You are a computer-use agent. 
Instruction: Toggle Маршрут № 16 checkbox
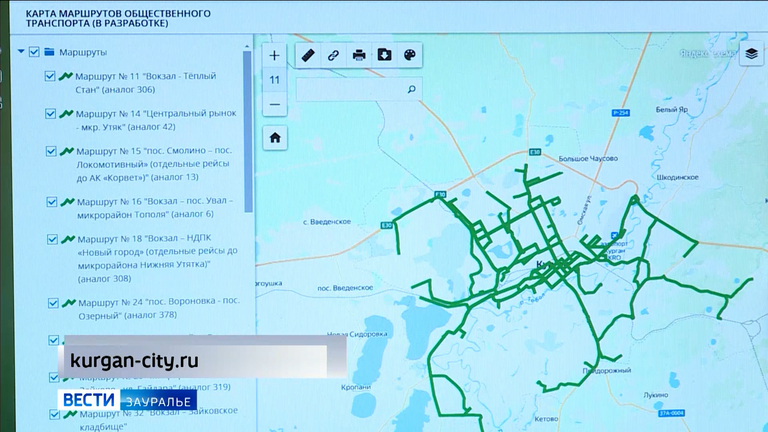click(x=51, y=201)
